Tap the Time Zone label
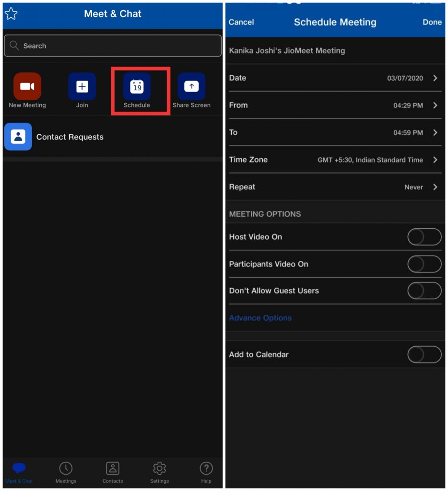448x491 pixels. (x=248, y=160)
